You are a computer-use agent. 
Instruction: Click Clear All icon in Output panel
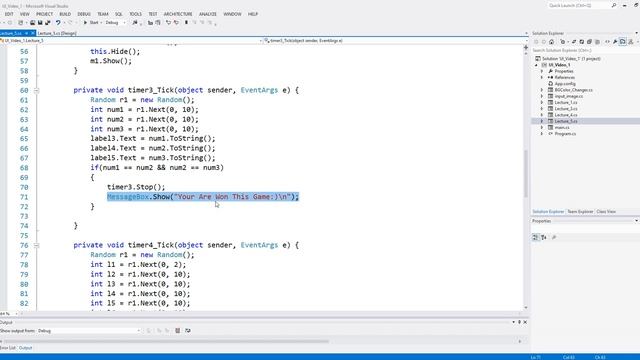click(178, 331)
